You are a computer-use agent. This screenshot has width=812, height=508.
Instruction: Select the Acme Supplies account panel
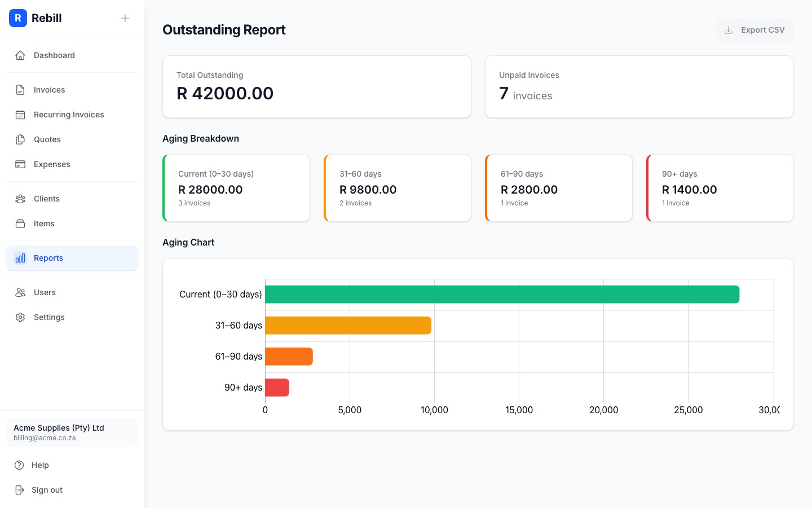point(72,432)
